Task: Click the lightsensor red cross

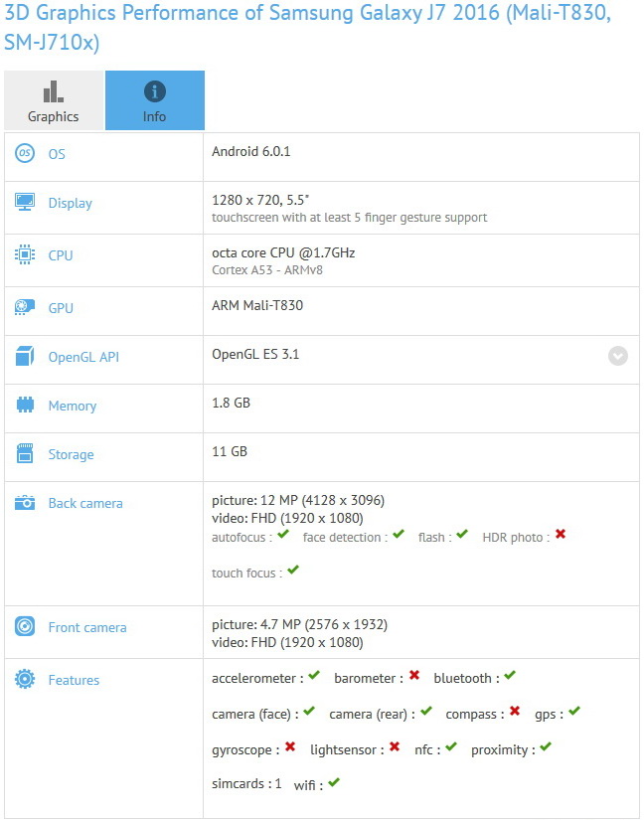Action: [395, 746]
